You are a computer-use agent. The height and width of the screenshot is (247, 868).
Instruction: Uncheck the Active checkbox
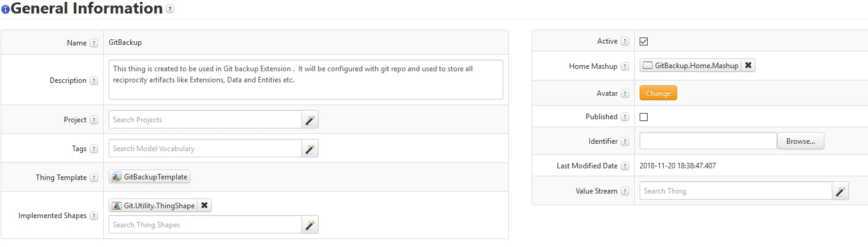coord(644,42)
